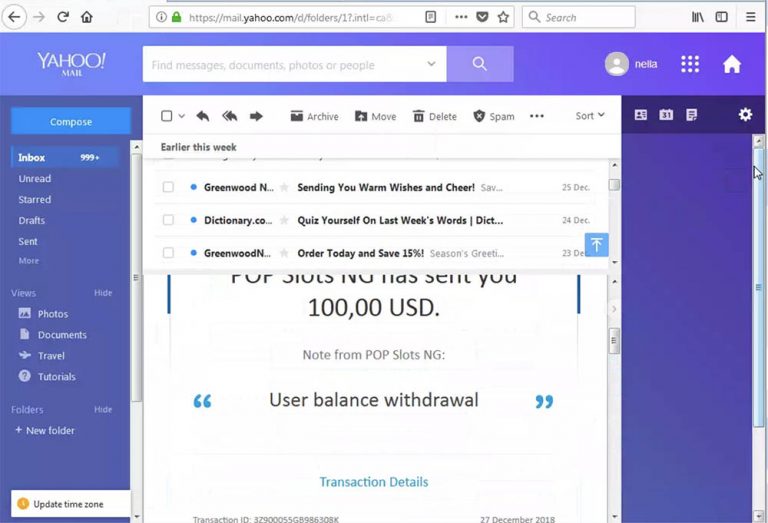Image resolution: width=768 pixels, height=523 pixels.
Task: Click the green padlock security icon
Action: 177,17
